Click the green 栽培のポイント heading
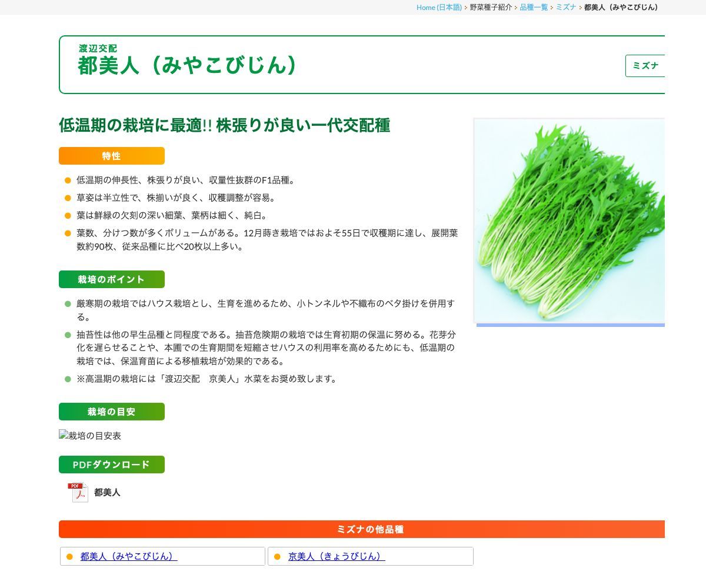Viewport: 706px width, 588px height. pos(111,279)
